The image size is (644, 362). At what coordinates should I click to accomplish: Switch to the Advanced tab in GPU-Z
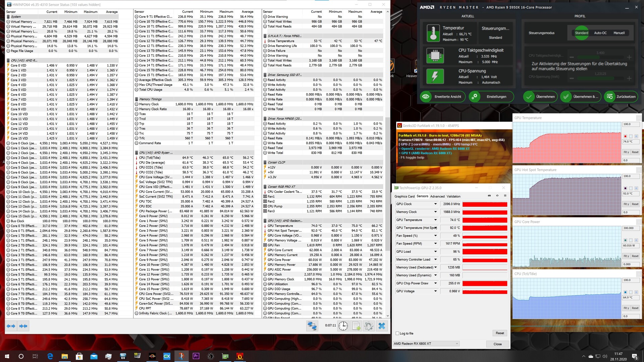pyautogui.click(x=437, y=196)
